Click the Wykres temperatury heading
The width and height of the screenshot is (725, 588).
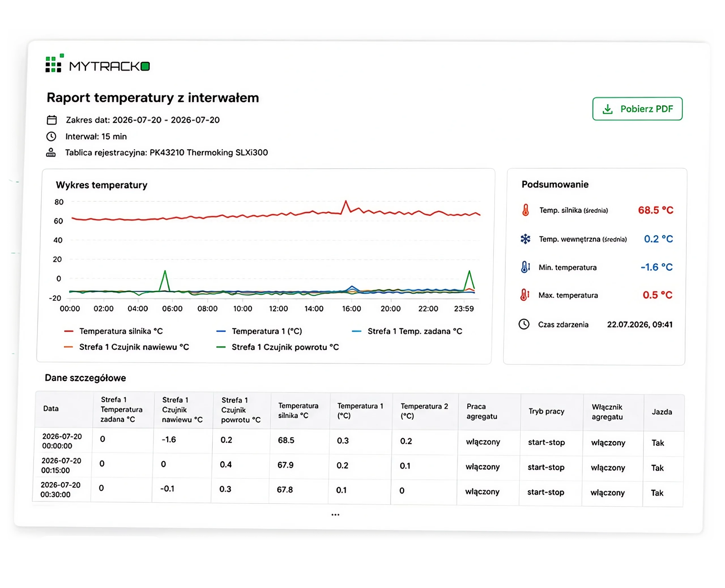(x=102, y=185)
